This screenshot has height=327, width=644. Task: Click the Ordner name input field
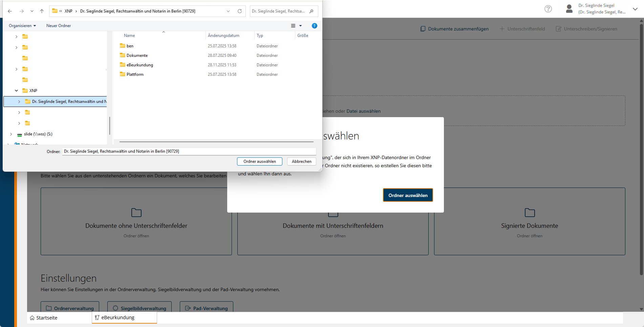pyautogui.click(x=189, y=151)
